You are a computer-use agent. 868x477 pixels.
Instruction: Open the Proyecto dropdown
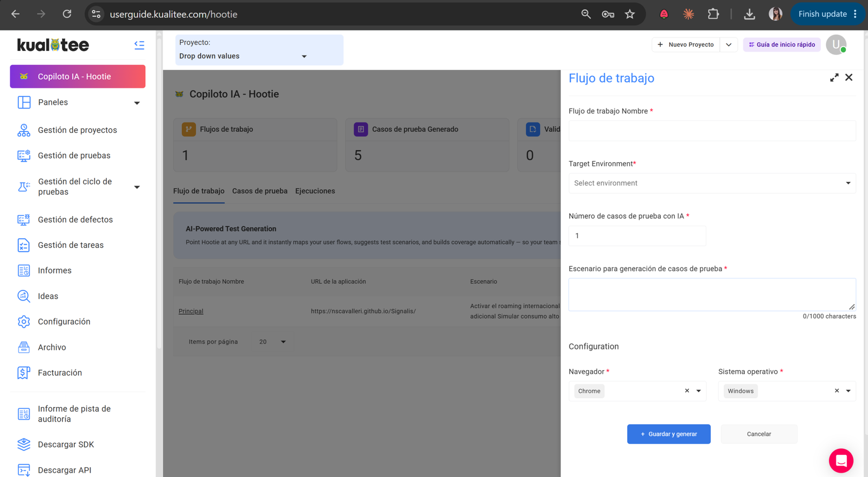259,50
